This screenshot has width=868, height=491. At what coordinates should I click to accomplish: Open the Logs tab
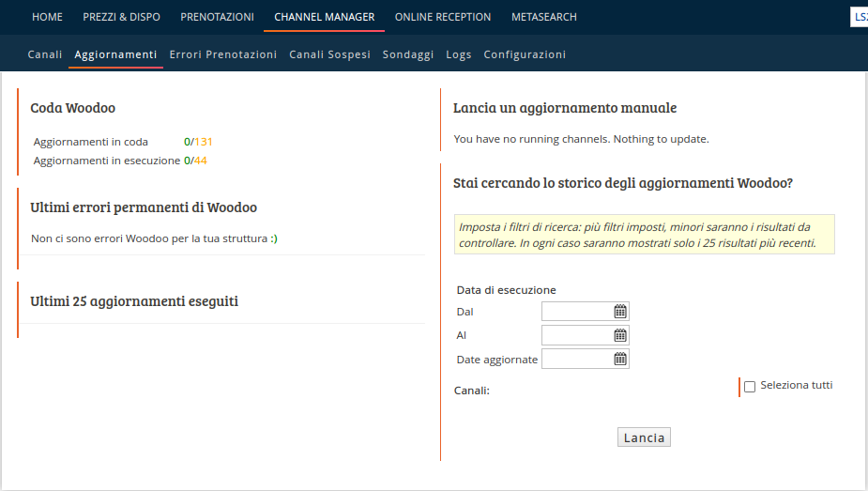point(459,54)
